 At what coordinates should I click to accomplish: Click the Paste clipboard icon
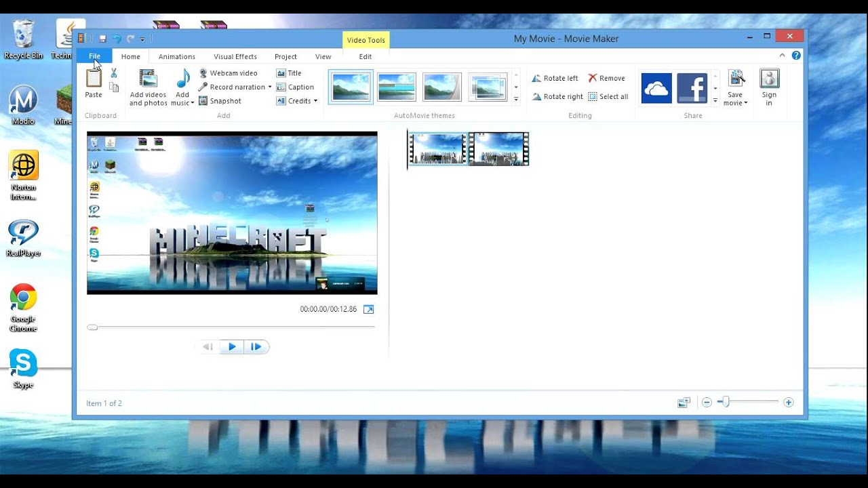click(x=94, y=79)
